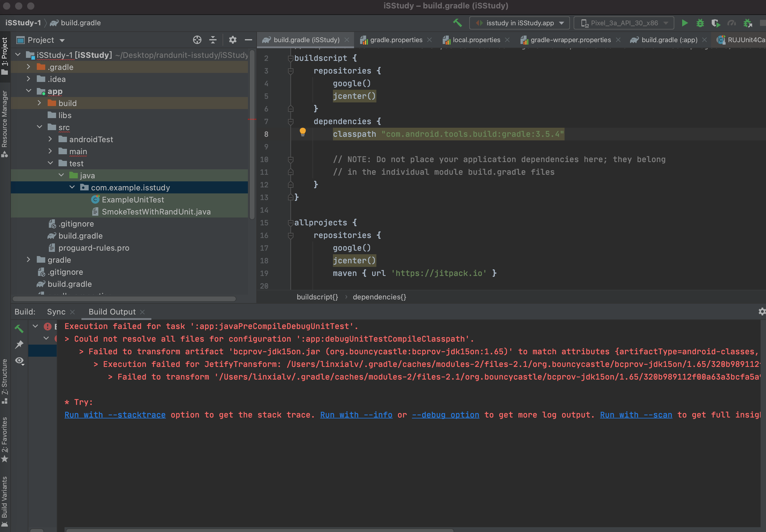Toggle the Resource Manager side panel
Screen dimensions: 766x532
[5, 123]
